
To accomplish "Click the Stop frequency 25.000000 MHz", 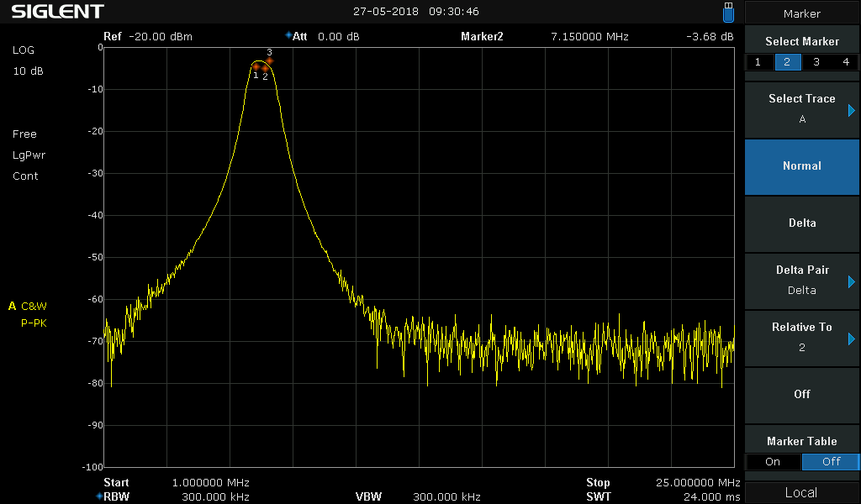I will coord(698,483).
